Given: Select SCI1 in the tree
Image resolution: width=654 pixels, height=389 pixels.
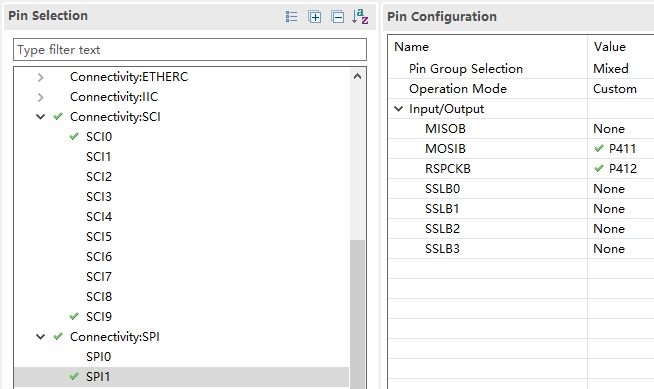Looking at the screenshot, I should coord(98,157).
